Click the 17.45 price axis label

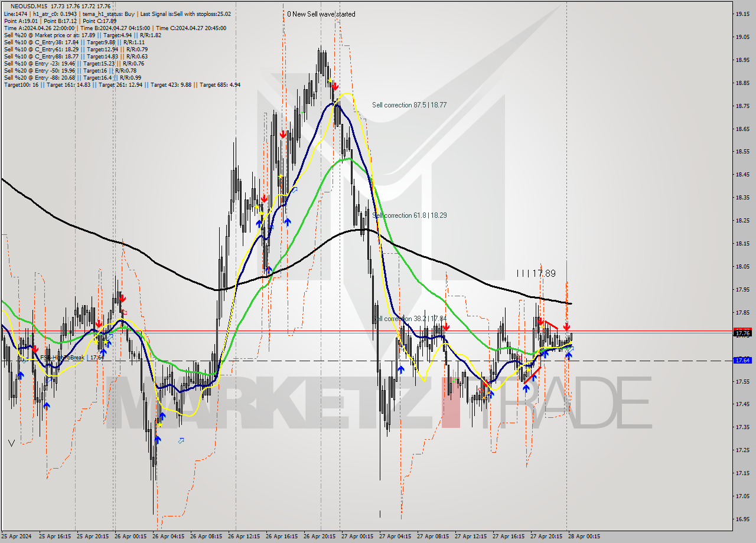tap(742, 404)
